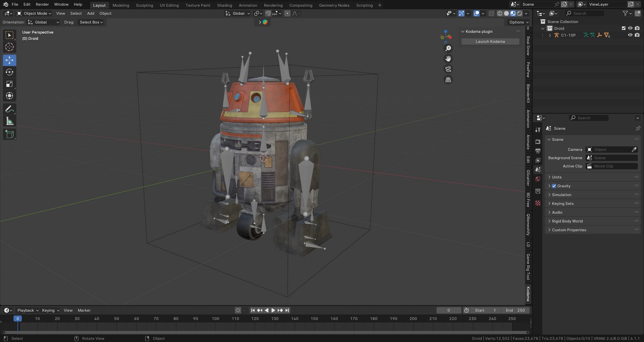Select material preview viewport shading

pos(513,13)
